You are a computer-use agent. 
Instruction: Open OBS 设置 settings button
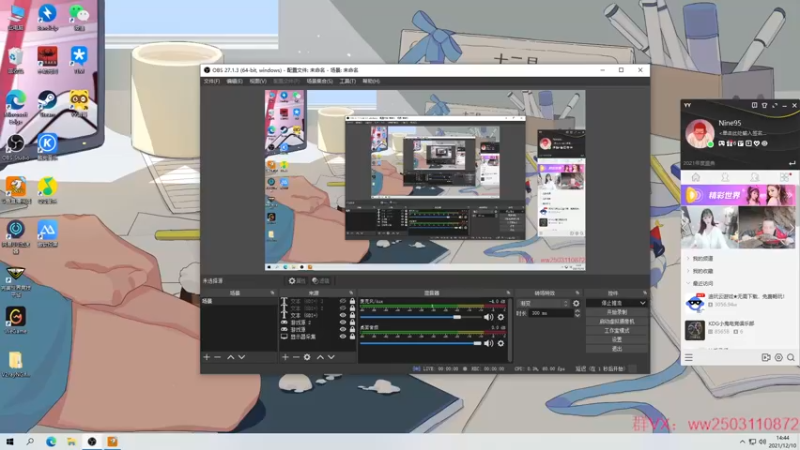(617, 340)
